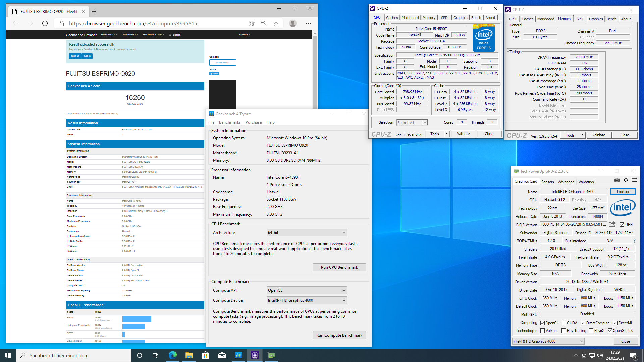Toggle the CUDA checkbox in GPU-Z
The width and height of the screenshot is (644, 362).
[x=564, y=323]
